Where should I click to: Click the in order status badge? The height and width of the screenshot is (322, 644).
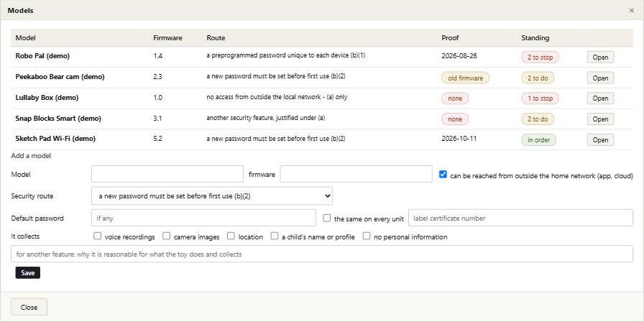(538, 139)
